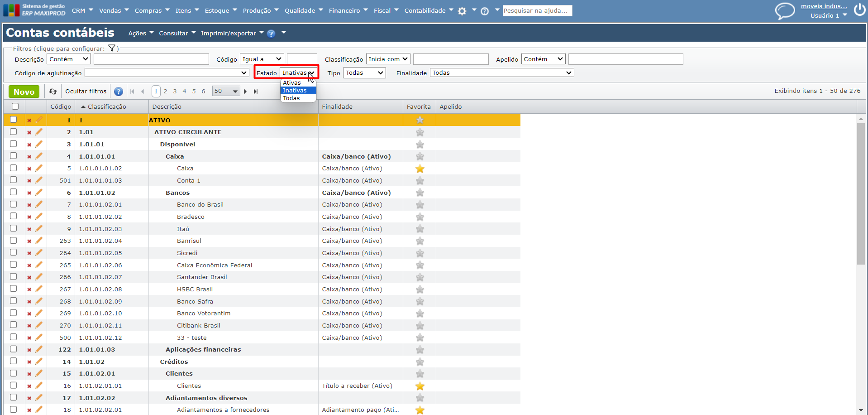Image resolution: width=868 pixels, height=415 pixels.
Task: Delete the Itaú account via red X
Action: 29,229
